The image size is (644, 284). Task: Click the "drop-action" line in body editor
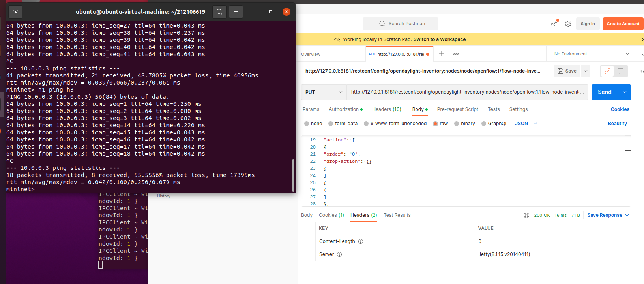[347, 161]
